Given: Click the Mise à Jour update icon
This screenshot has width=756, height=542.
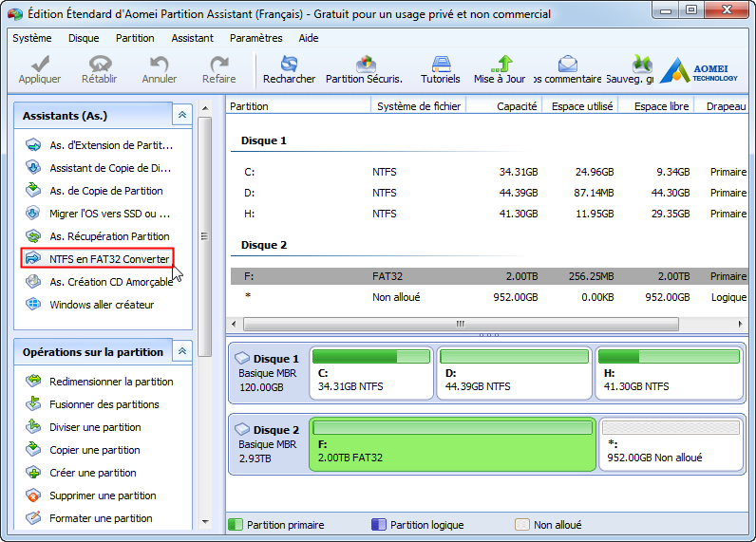Looking at the screenshot, I should tap(501, 65).
